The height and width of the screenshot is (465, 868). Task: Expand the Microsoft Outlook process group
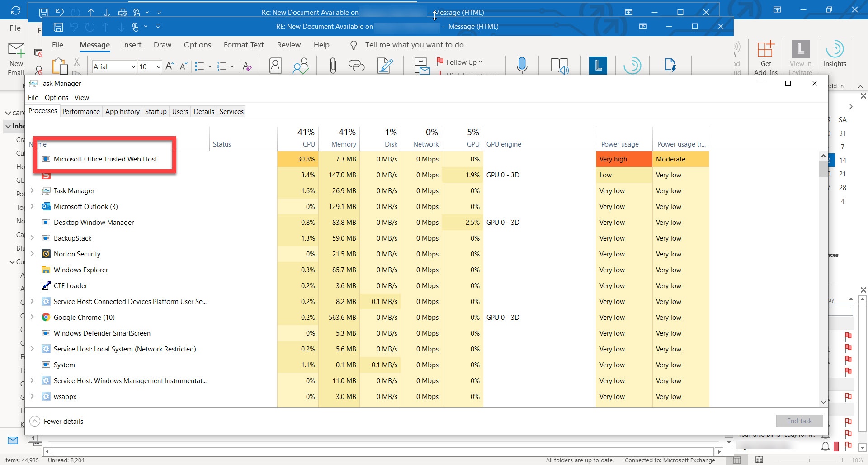click(x=32, y=206)
